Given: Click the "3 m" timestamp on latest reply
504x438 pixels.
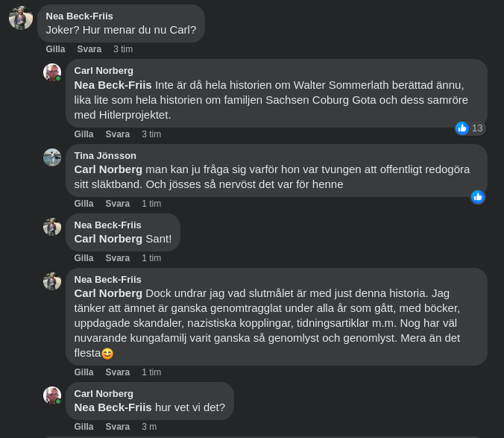Looking at the screenshot, I should (x=149, y=427).
